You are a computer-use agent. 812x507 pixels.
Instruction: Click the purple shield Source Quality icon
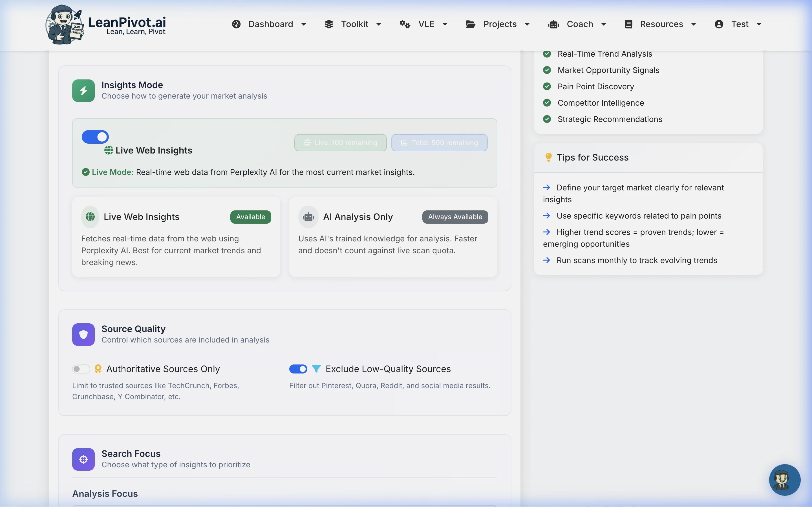pyautogui.click(x=83, y=334)
